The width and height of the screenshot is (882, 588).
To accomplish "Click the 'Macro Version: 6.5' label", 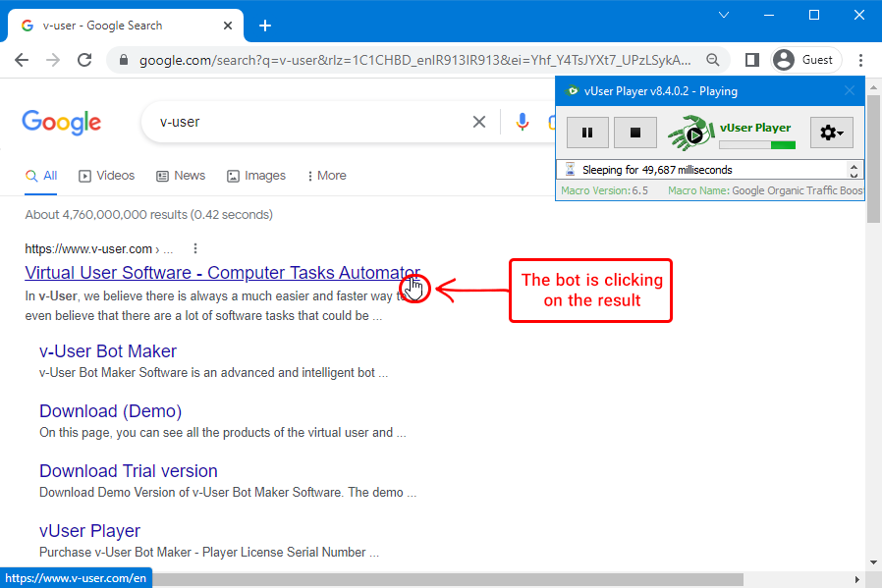I will (x=604, y=190).
